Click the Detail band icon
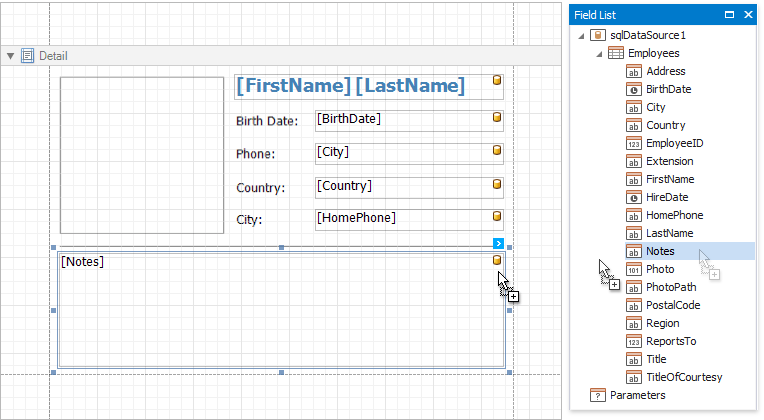 28,56
